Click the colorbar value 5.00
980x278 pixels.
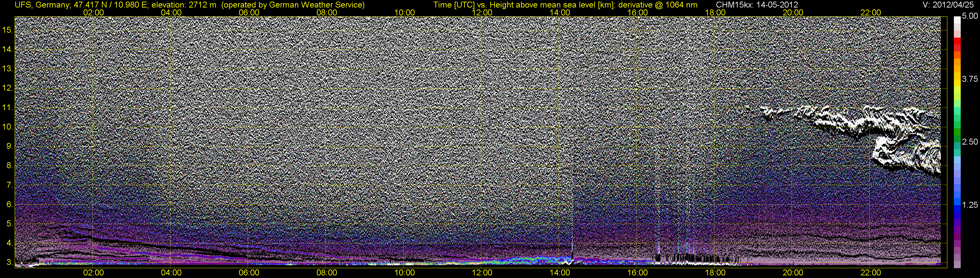point(970,16)
